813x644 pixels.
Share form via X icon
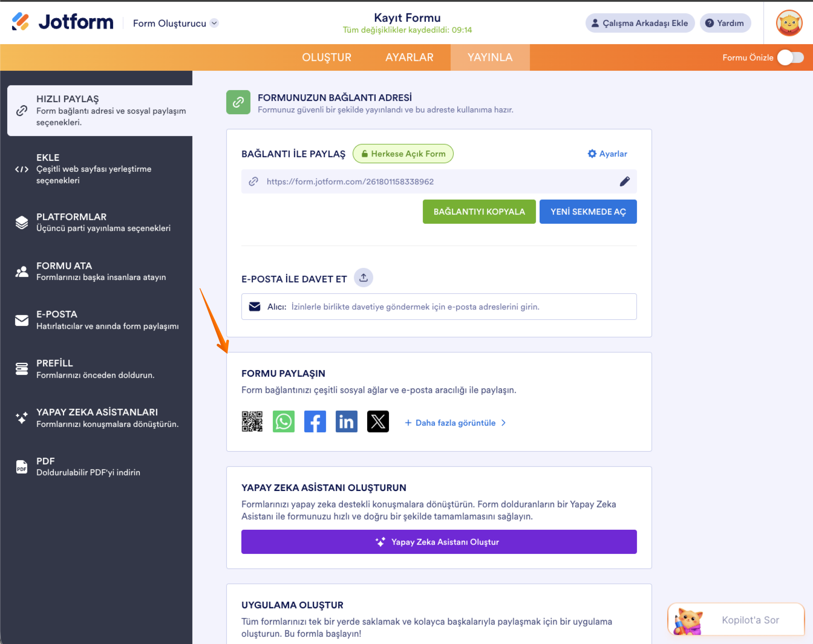pyautogui.click(x=378, y=421)
